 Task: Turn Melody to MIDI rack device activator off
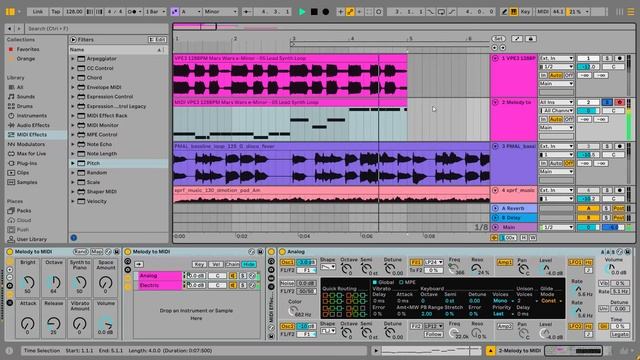(x=10, y=252)
